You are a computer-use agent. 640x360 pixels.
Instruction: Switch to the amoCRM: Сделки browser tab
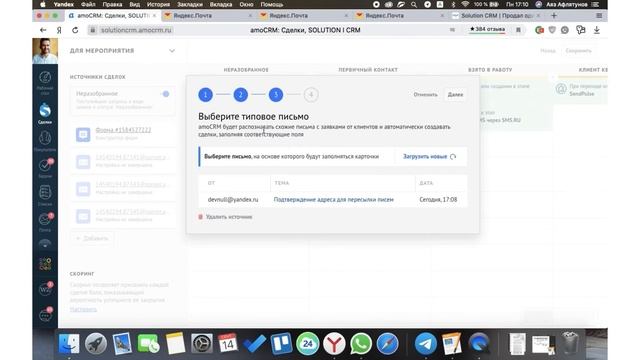[113, 16]
